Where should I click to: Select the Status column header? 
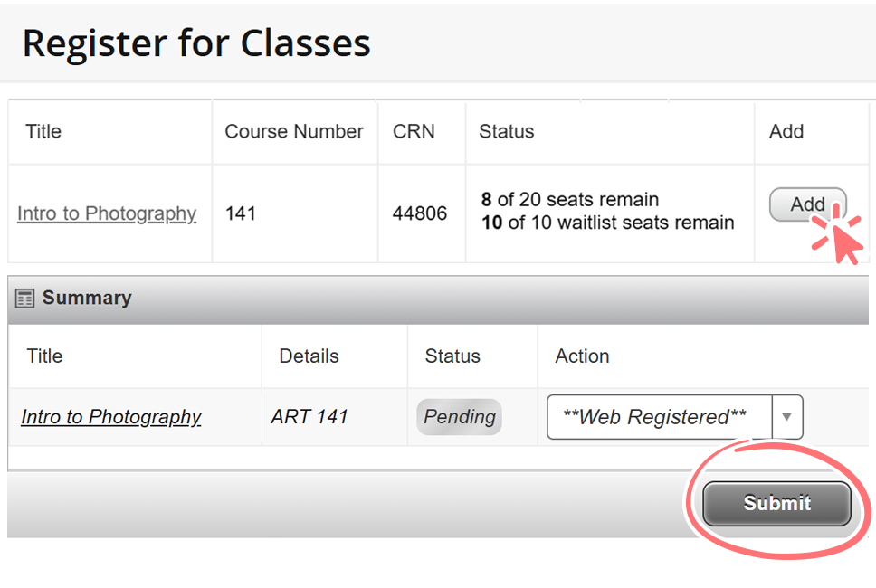(506, 131)
